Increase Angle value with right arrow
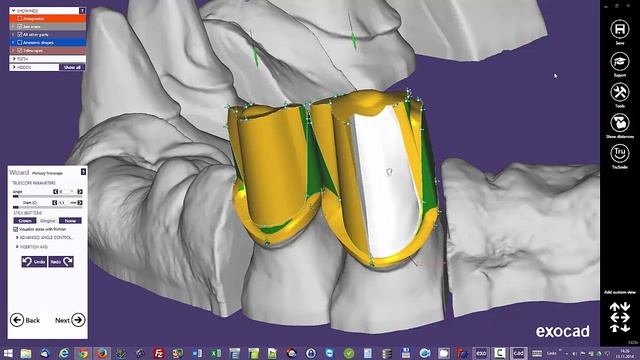The image size is (640, 360). pos(80,191)
